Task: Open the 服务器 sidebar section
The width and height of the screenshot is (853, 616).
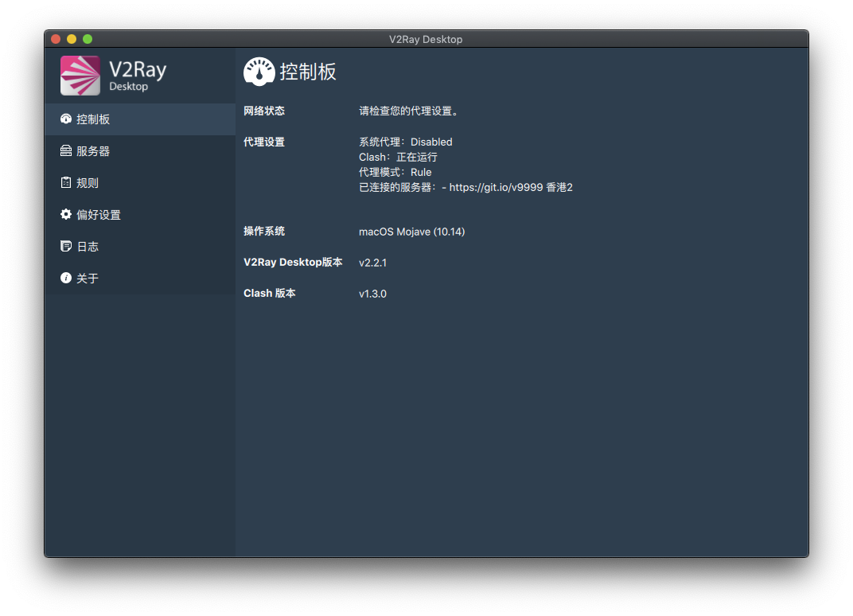Action: [x=140, y=151]
